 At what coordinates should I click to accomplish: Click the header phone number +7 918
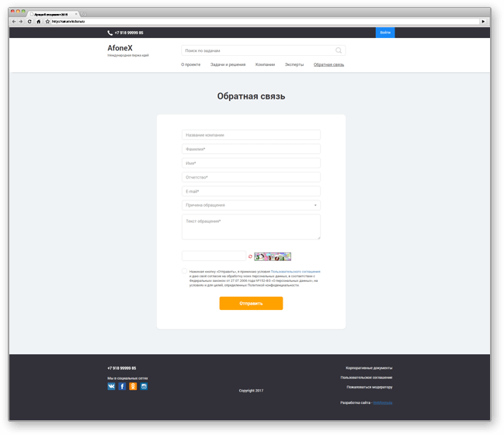(x=129, y=33)
